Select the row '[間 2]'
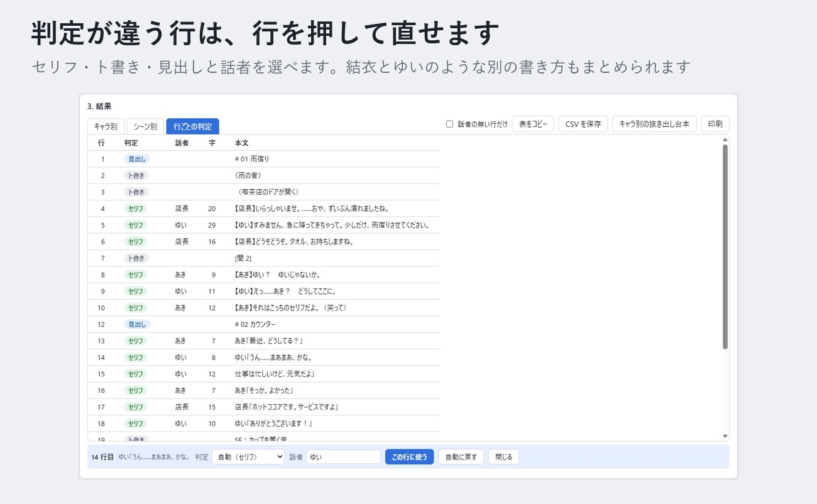This screenshot has width=817, height=504. pos(263,258)
